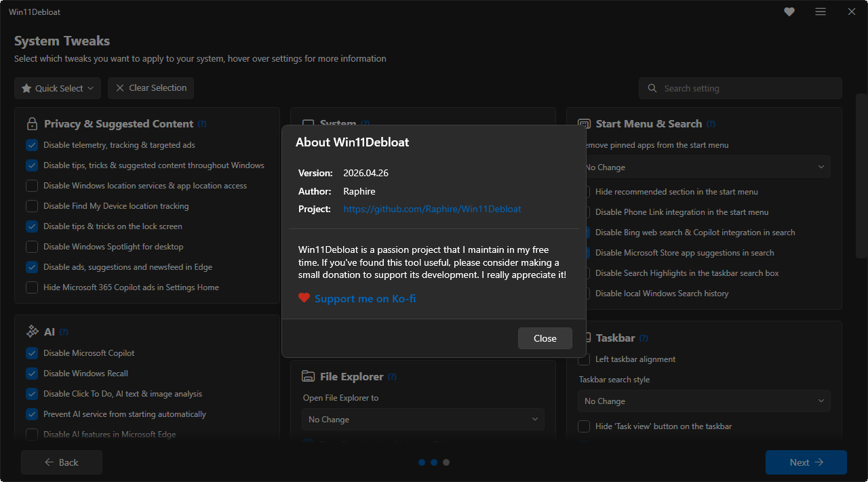Click the Search setting field

click(741, 88)
